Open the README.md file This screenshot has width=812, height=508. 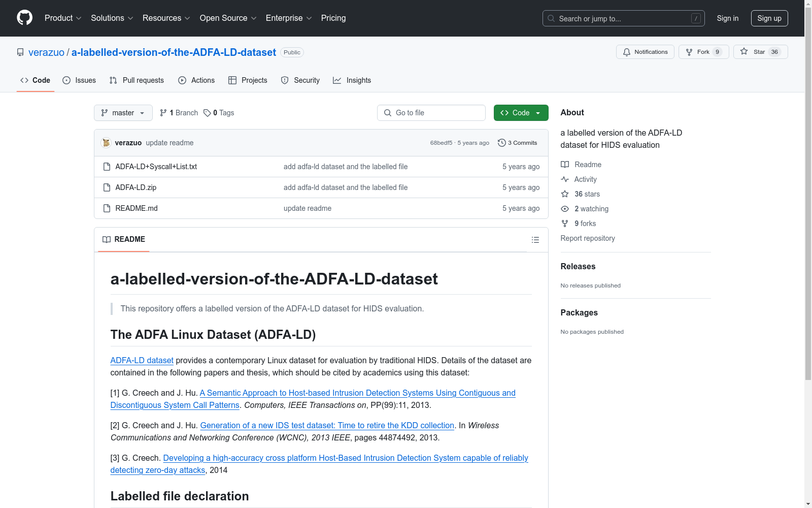click(x=136, y=208)
